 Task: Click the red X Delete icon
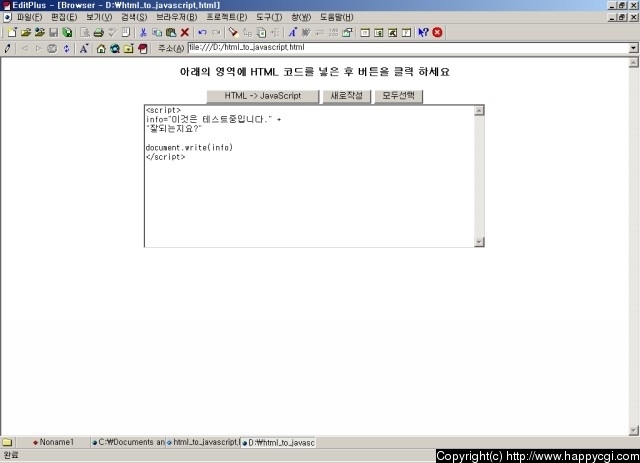185,32
